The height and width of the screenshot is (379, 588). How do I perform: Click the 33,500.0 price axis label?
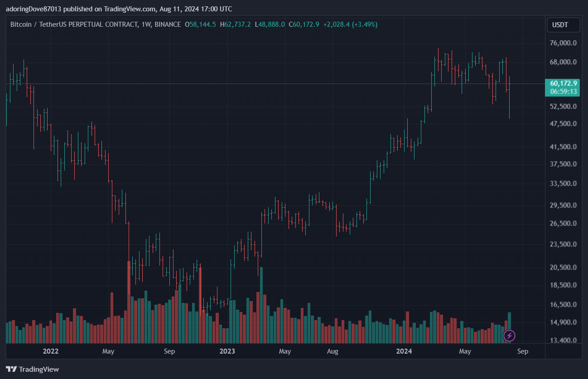coord(564,183)
